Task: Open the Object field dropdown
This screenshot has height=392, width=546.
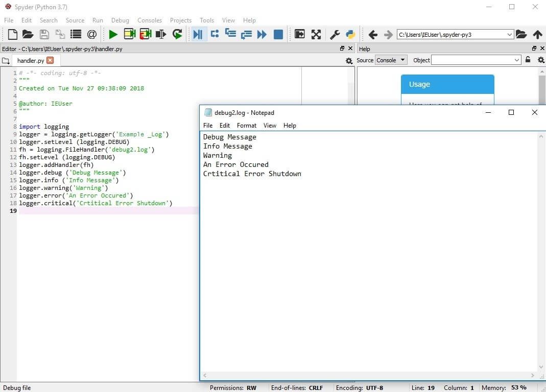Action: click(517, 60)
